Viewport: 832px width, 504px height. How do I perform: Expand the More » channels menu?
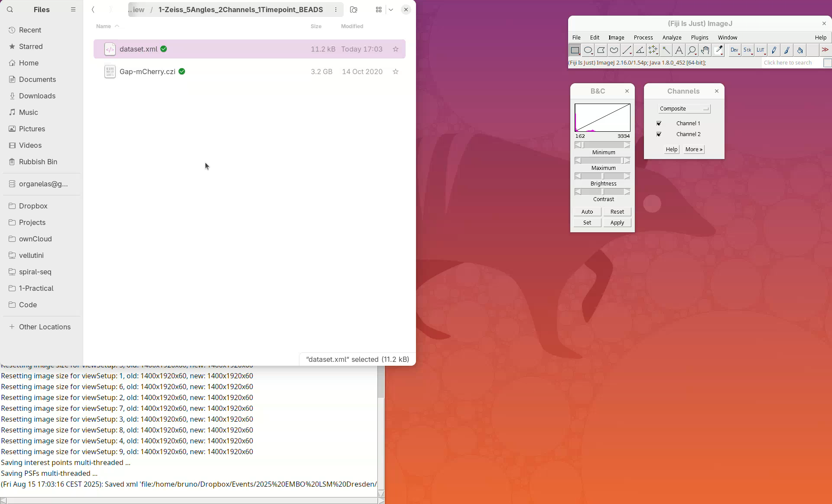pos(694,150)
